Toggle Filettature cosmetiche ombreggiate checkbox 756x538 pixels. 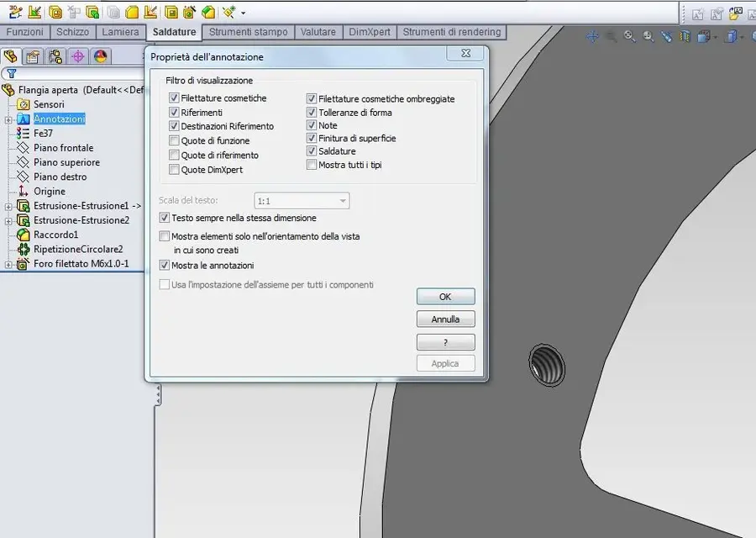pos(312,99)
